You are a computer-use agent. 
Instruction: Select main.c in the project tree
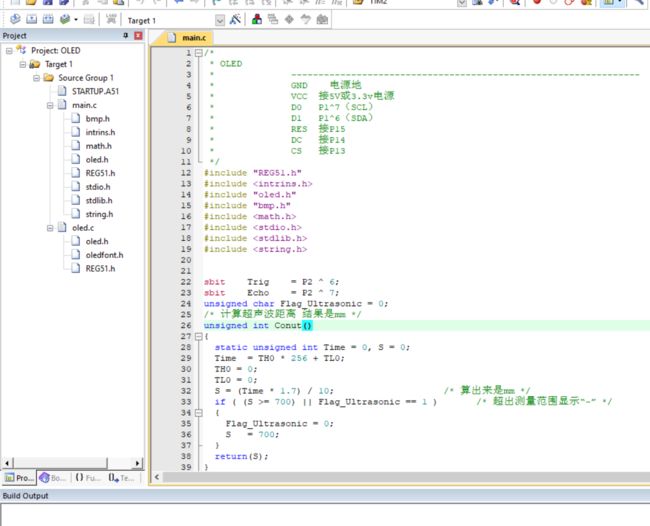pyautogui.click(x=84, y=105)
